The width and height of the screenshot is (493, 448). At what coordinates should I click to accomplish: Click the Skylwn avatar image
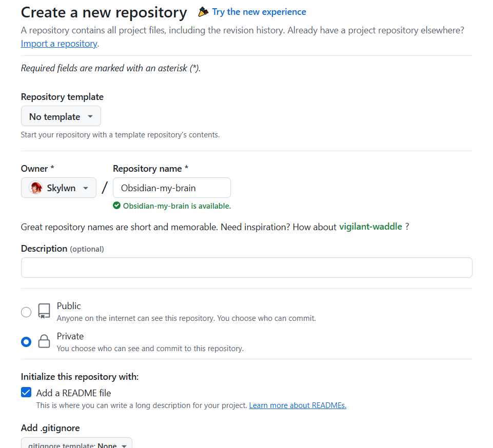36,188
